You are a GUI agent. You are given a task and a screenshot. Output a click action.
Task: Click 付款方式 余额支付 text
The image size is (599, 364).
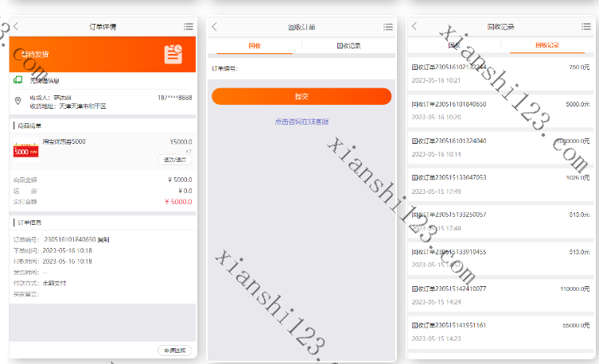click(54, 283)
